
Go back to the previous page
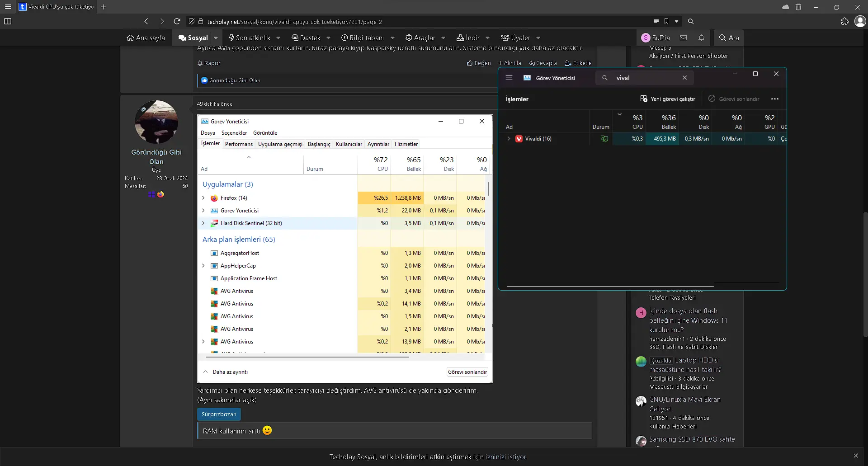coord(146,21)
